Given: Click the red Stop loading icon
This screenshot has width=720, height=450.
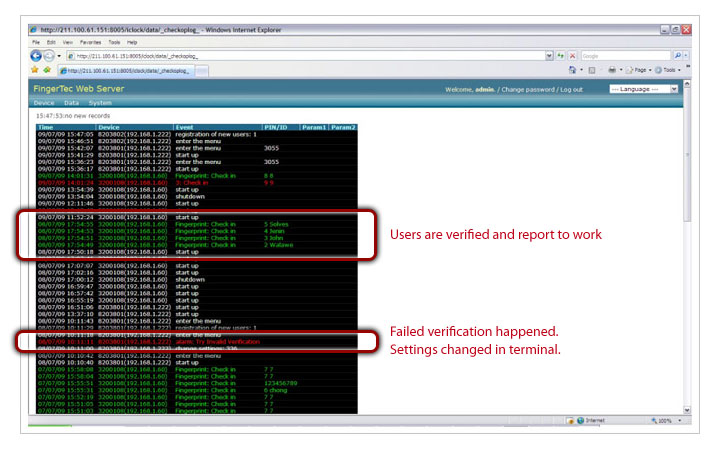Looking at the screenshot, I should (573, 56).
